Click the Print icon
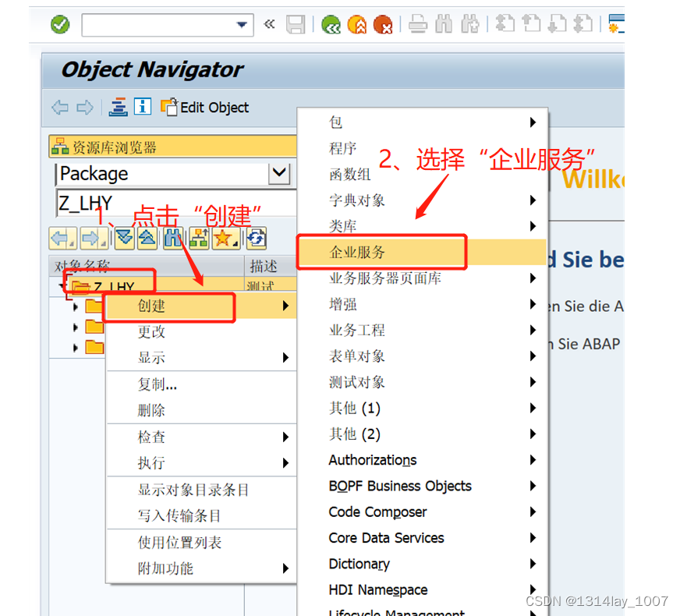This screenshot has width=680, height=616. [x=418, y=24]
